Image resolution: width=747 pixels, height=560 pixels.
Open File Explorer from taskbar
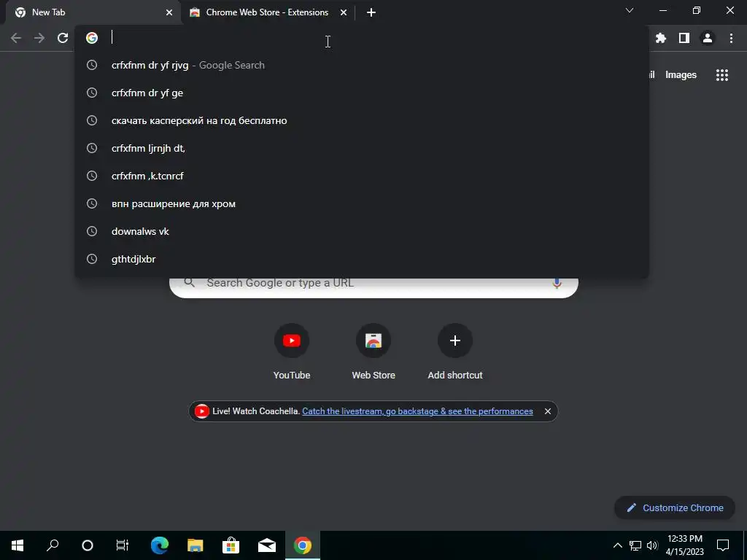(196, 545)
